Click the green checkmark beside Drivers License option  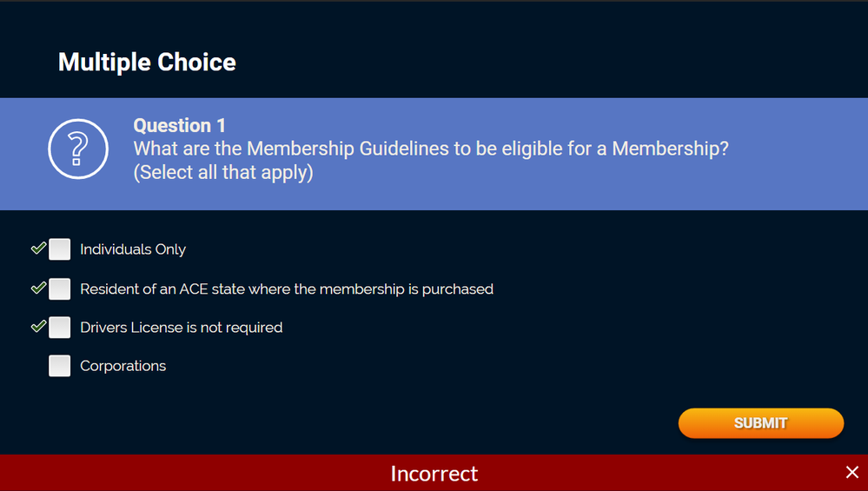click(x=38, y=327)
